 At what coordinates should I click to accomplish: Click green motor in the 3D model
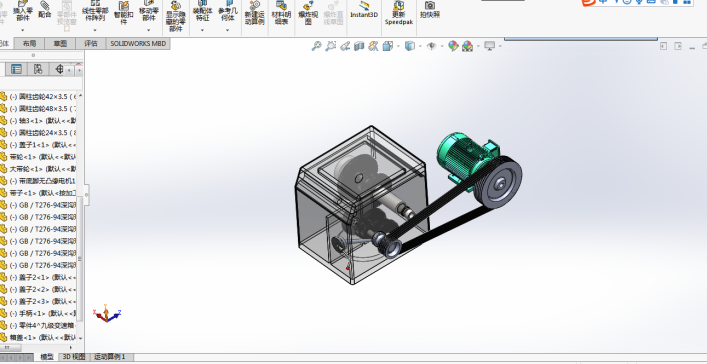coord(464,156)
